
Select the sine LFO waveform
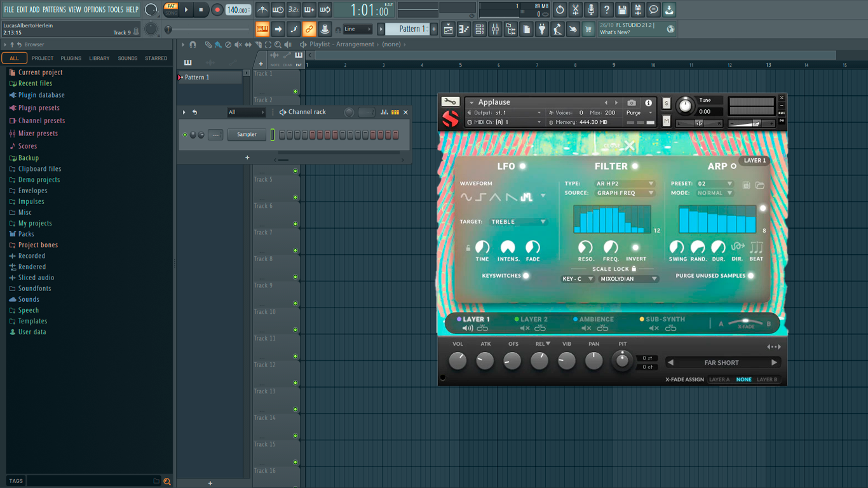[466, 197]
